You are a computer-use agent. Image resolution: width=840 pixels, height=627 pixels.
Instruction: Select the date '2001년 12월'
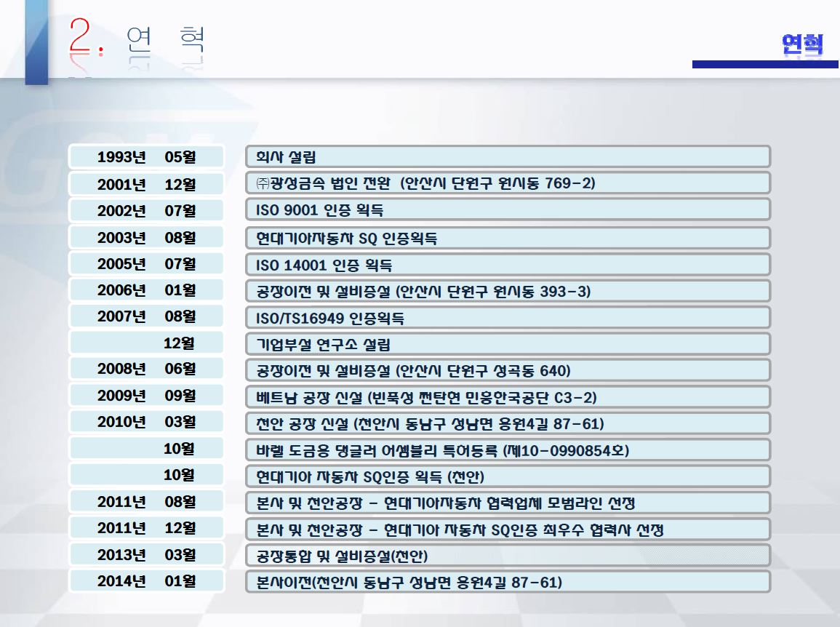click(x=146, y=184)
